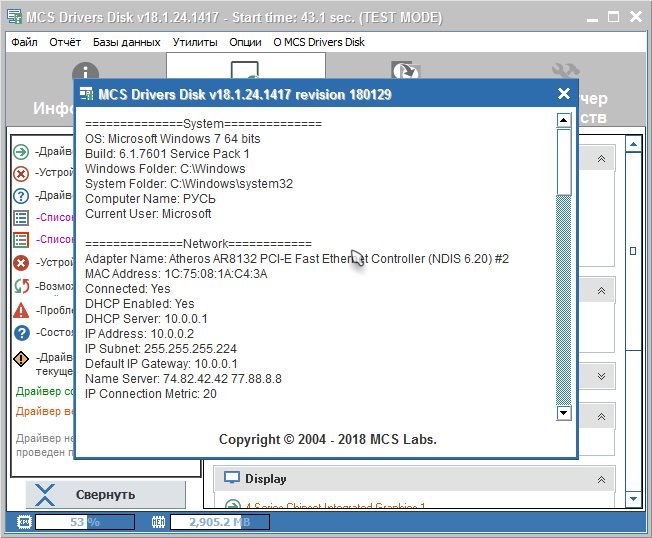Click the MAC Address line 1C:75:08:1A:C4:3A
The height and width of the screenshot is (538, 652).
tap(176, 274)
